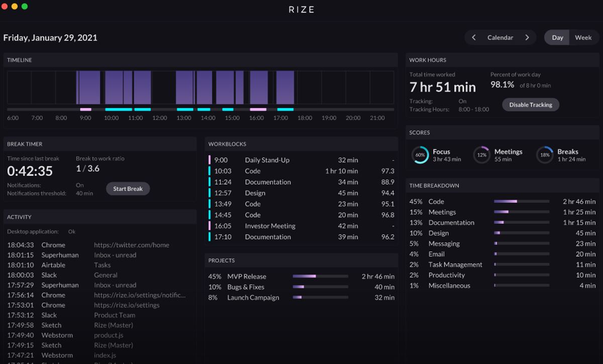Go to the next day with right chevron
603x364 pixels.
pos(527,38)
